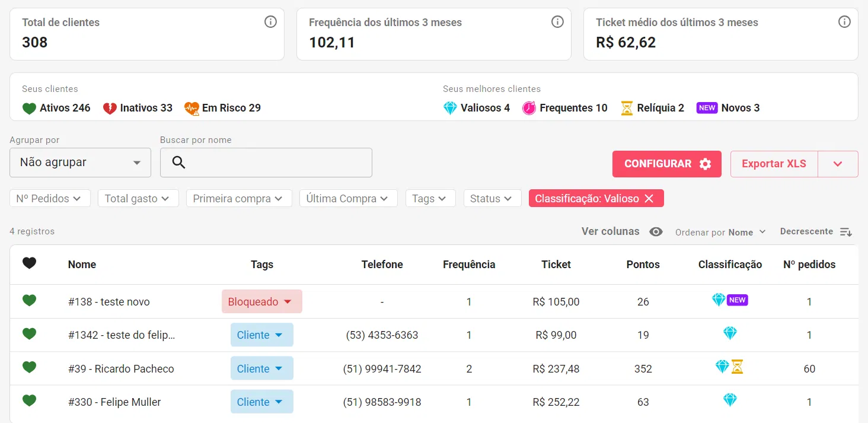Open the Nº Pedidos filter dropdown

point(50,199)
